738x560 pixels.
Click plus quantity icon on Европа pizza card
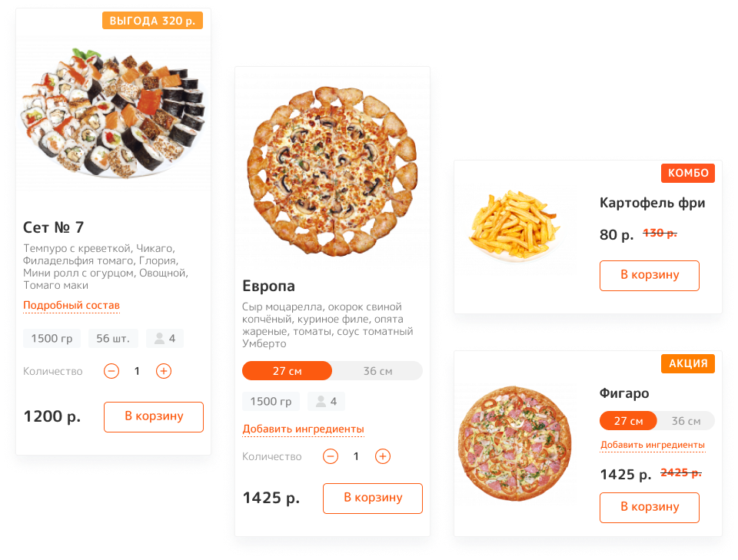pos(383,456)
